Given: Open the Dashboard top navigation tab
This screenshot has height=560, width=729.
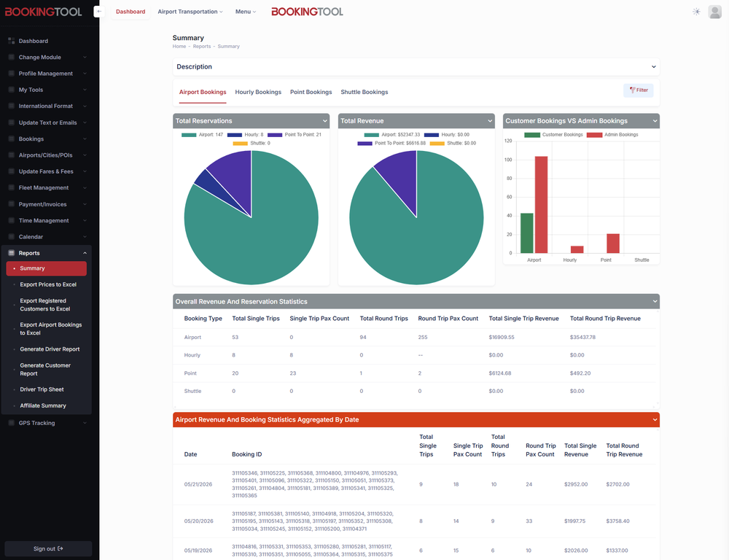Looking at the screenshot, I should [130, 12].
